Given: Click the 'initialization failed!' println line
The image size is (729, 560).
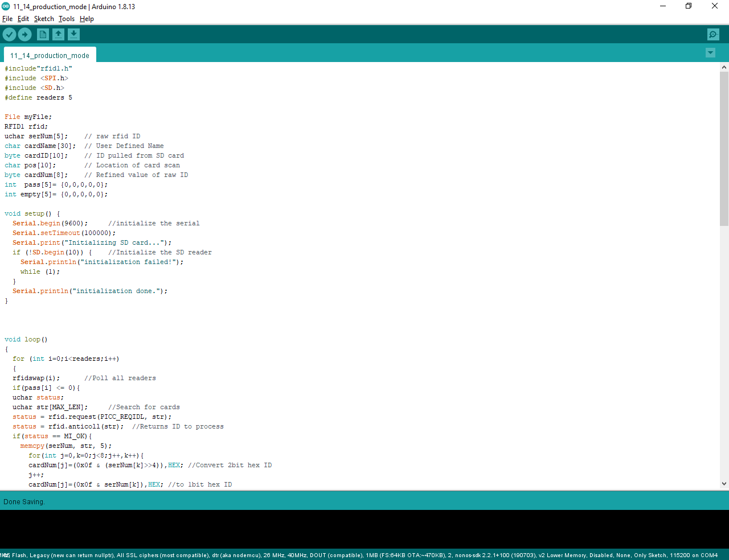Looking at the screenshot, I should 102,262.
